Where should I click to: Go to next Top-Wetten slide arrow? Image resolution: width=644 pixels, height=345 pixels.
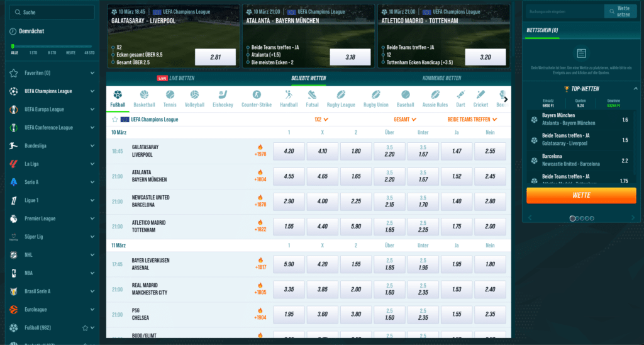click(x=633, y=218)
